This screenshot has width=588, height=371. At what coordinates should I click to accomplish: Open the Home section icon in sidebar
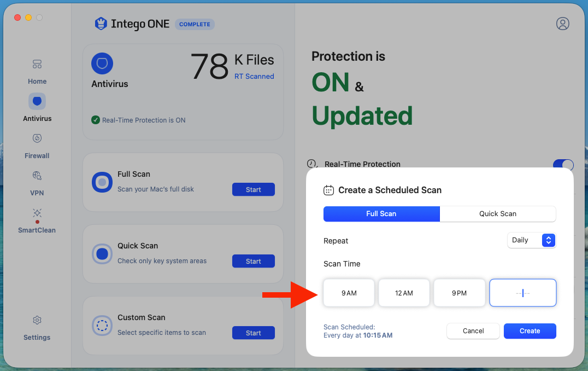37,64
